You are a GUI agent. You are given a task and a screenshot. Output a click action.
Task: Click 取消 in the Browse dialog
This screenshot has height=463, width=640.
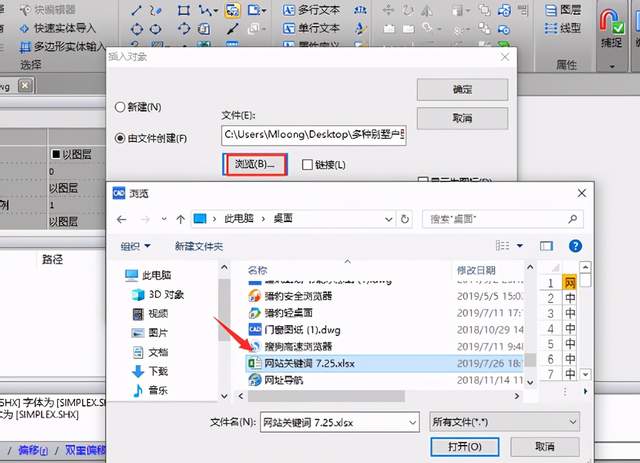[545, 447]
